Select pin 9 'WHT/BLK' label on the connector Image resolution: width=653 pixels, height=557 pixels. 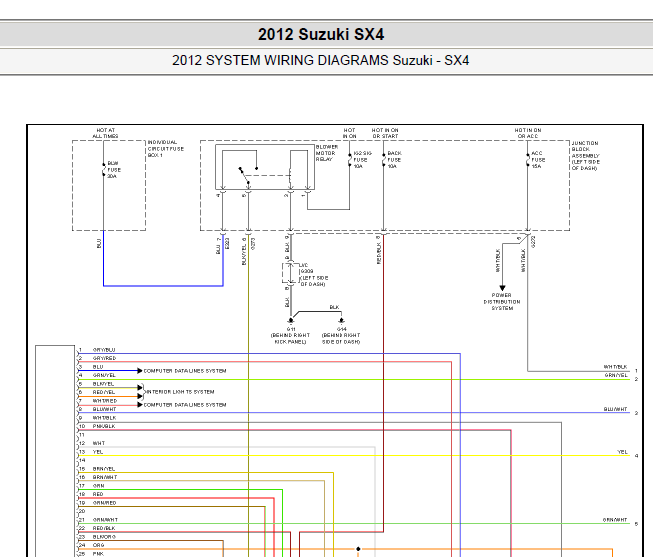pyautogui.click(x=105, y=418)
